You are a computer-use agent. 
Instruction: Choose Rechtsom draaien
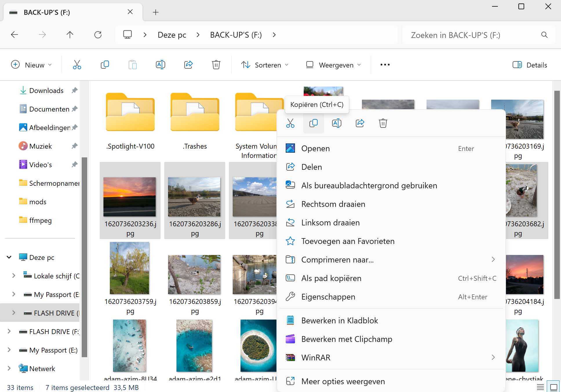pos(391,204)
